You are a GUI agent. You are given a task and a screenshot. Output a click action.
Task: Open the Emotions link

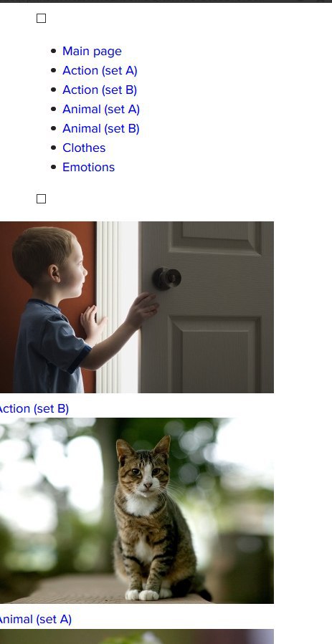point(88,167)
